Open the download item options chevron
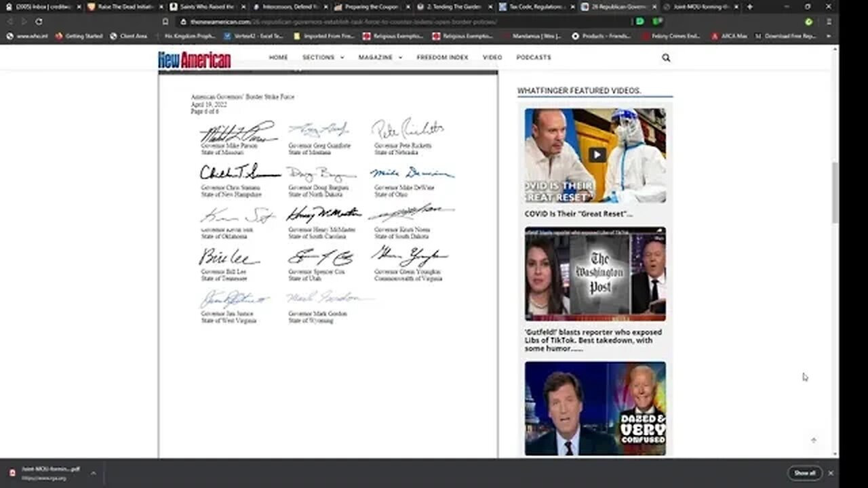The width and height of the screenshot is (868, 488). tap(93, 473)
